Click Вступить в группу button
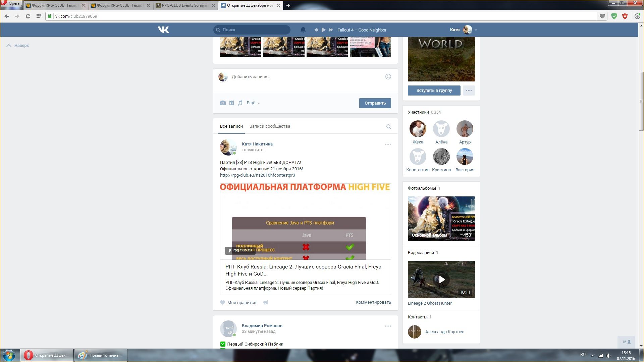This screenshot has height=362, width=644. [x=434, y=90]
